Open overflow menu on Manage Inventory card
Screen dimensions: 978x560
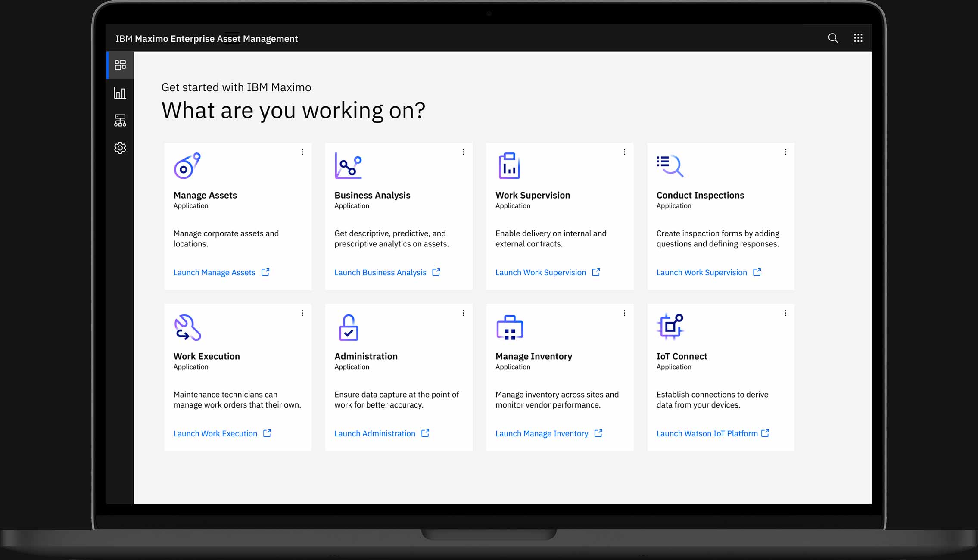624,313
